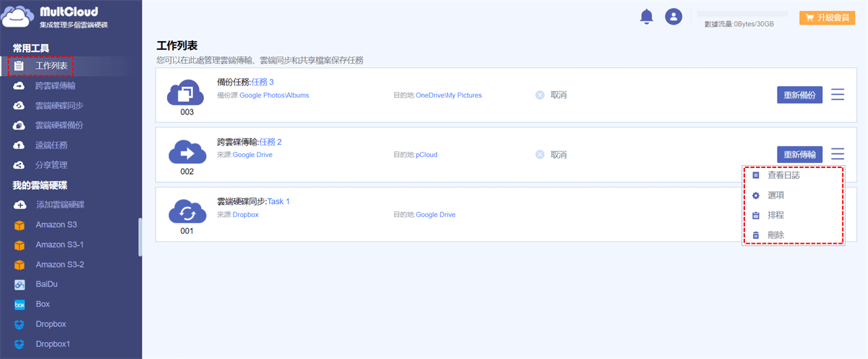Image resolution: width=868 pixels, height=359 pixels.
Task: Click the 雲端硬碟備份 backup icon in sidebar
Action: (20, 125)
